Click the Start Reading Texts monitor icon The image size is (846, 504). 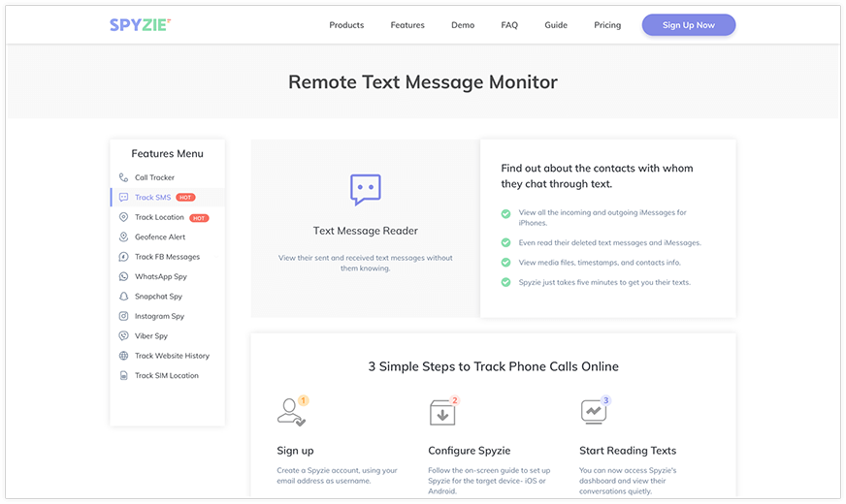click(595, 411)
